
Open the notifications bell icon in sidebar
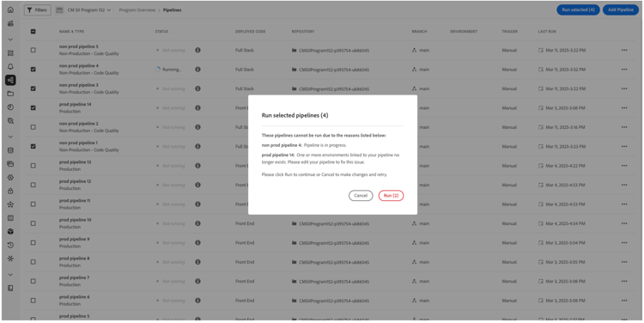pyautogui.click(x=10, y=66)
